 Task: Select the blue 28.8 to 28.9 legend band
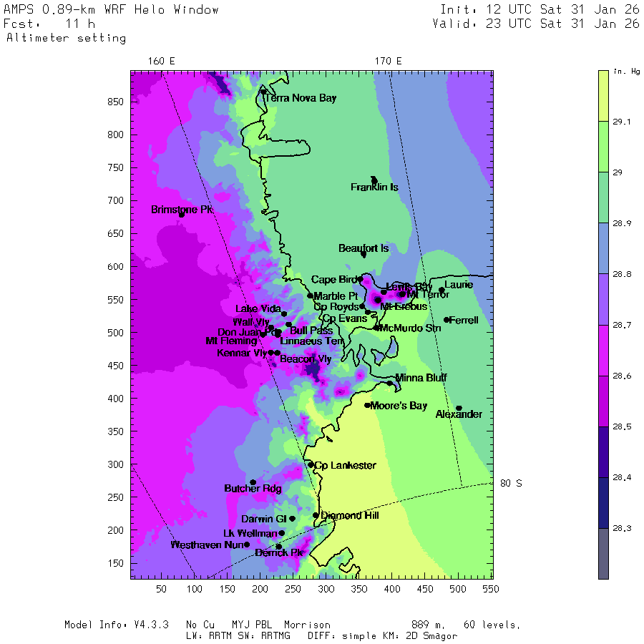click(603, 248)
